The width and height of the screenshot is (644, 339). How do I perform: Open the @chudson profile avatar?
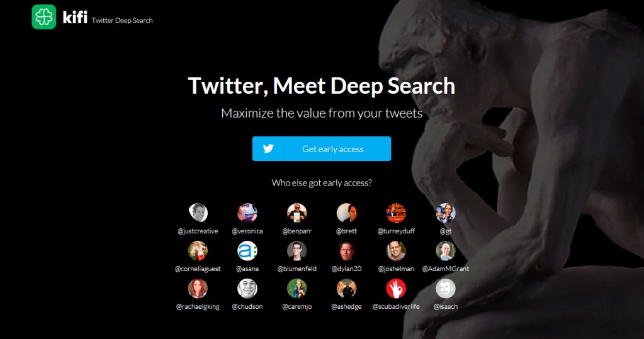(247, 288)
